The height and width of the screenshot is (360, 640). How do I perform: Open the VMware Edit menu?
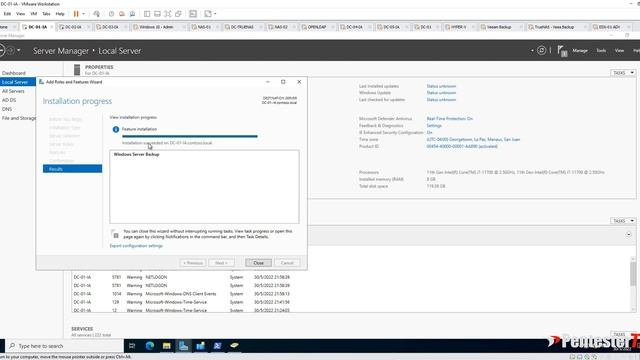click(7, 13)
